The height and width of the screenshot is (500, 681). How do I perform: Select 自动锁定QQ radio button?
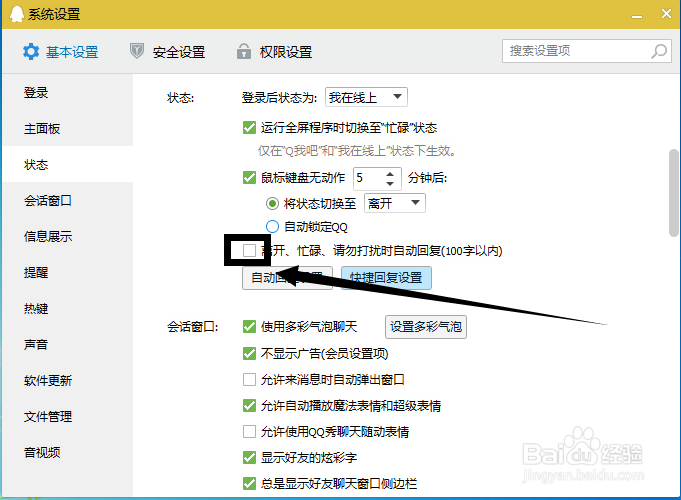point(272,226)
